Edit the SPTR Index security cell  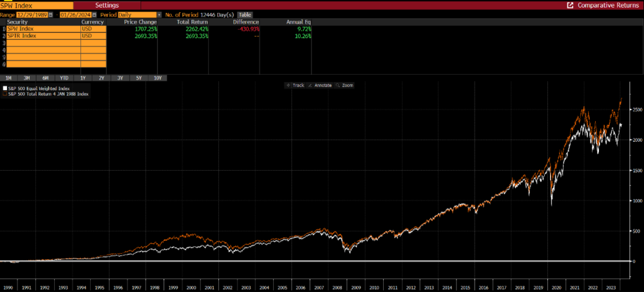(43, 36)
